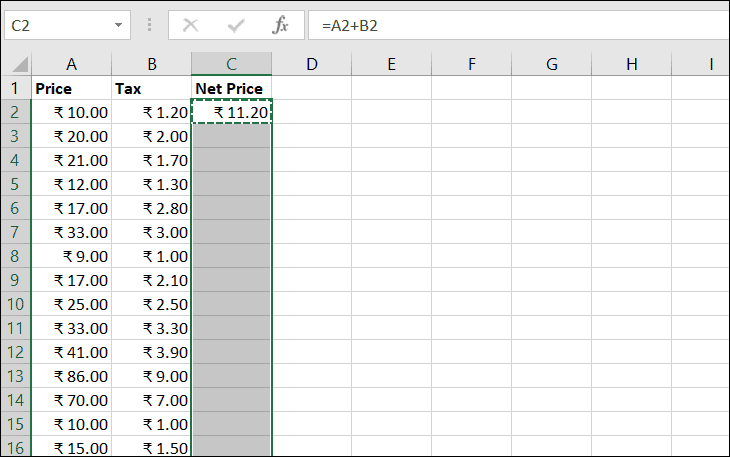The image size is (730, 457).
Task: Select column D header
Action: [311, 64]
